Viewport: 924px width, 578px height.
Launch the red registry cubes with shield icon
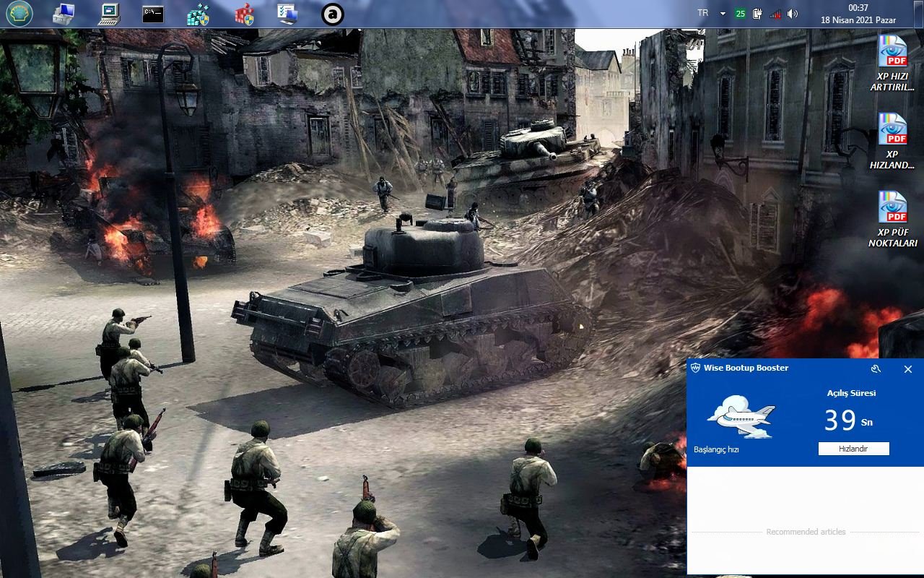click(x=244, y=14)
